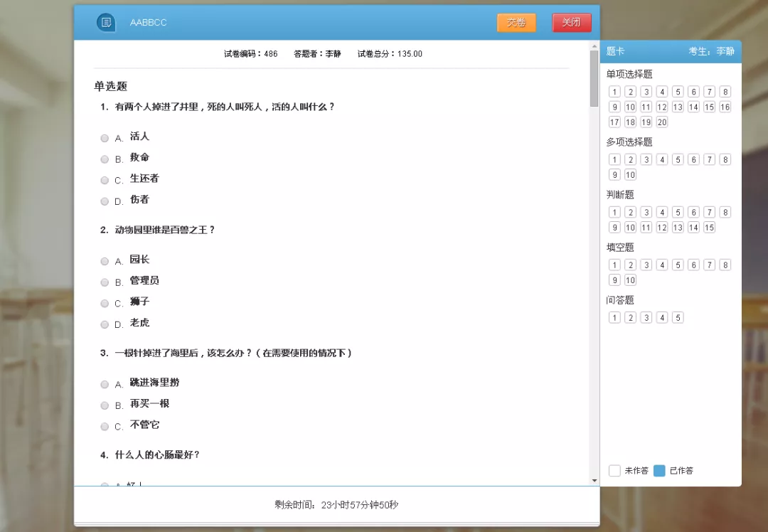Jump to 单项选择题 question 5 in answer card
Image resolution: width=768 pixels, height=532 pixels.
pyautogui.click(x=678, y=92)
